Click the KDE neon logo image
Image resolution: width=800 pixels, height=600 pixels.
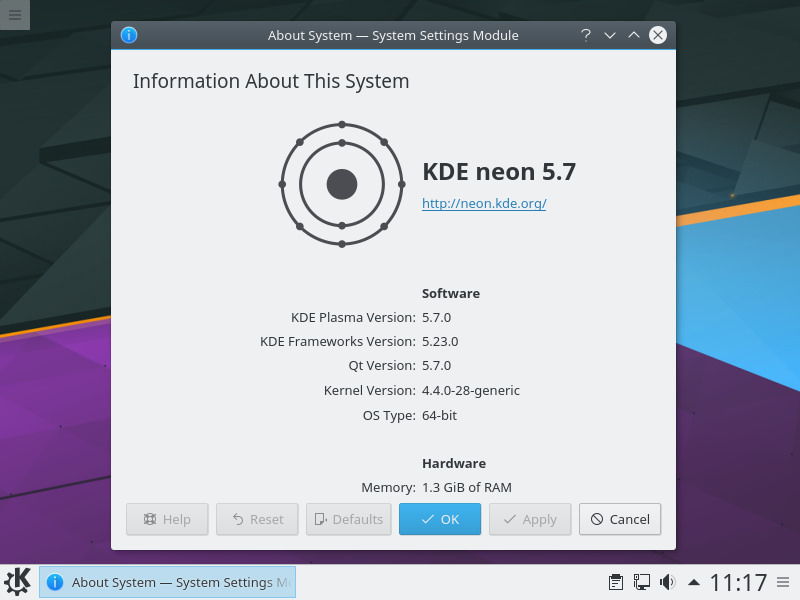point(342,184)
